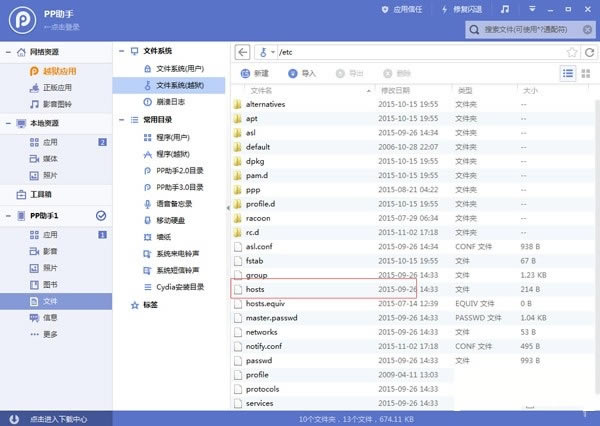The height and width of the screenshot is (426, 600).
Task: Switch to grid thumbnail view icon
Action: click(x=585, y=73)
